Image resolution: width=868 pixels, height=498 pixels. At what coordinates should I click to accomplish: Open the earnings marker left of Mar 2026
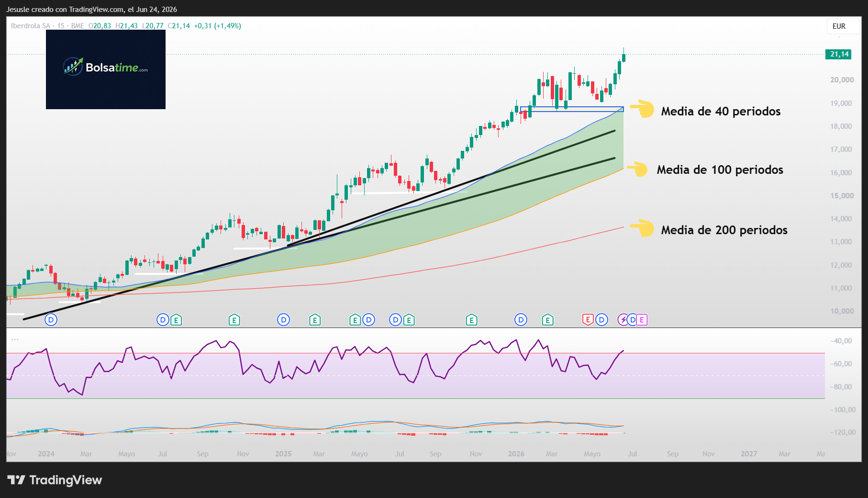coord(548,320)
